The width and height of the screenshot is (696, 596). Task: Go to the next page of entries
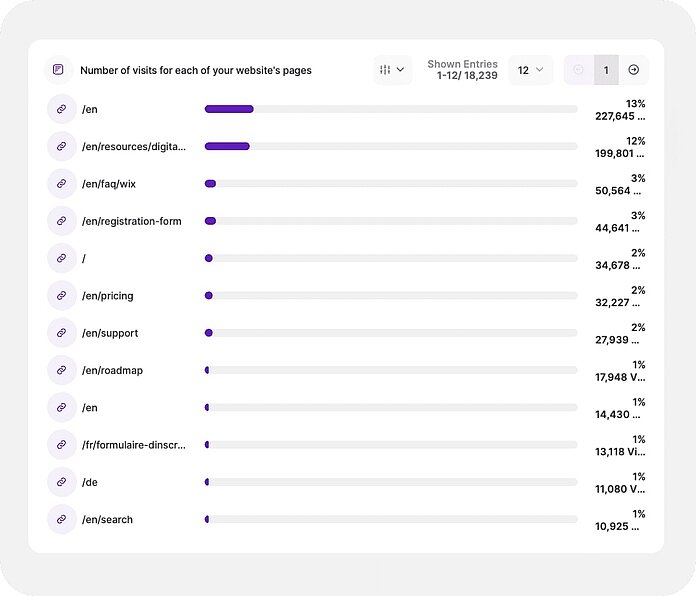pyautogui.click(x=633, y=70)
